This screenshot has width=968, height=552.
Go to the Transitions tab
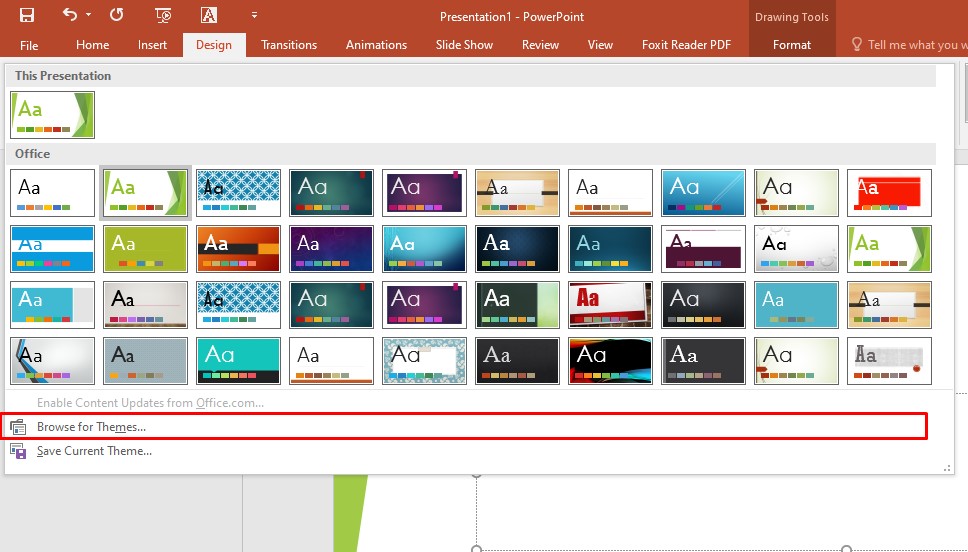pyautogui.click(x=289, y=45)
